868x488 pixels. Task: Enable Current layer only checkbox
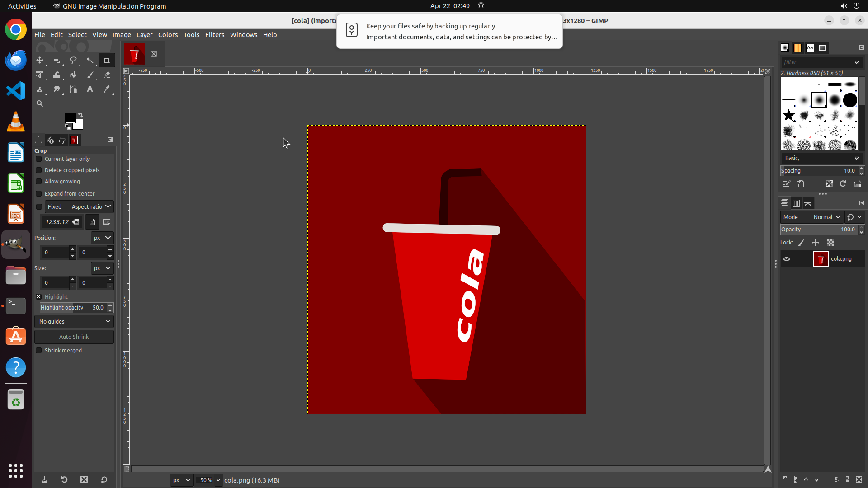[39, 159]
